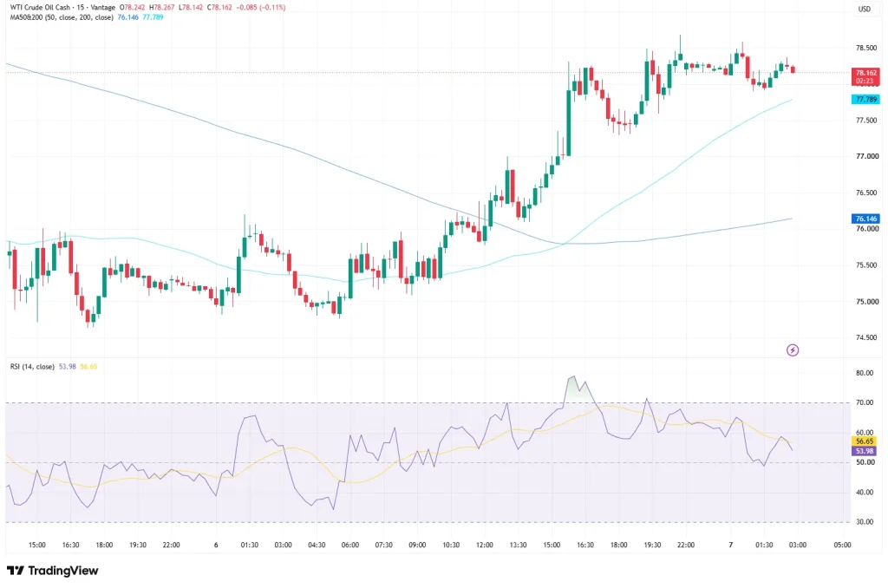Click the blue 76.146 price axis label
Viewport: 888px width, 588px height.
coord(866,219)
